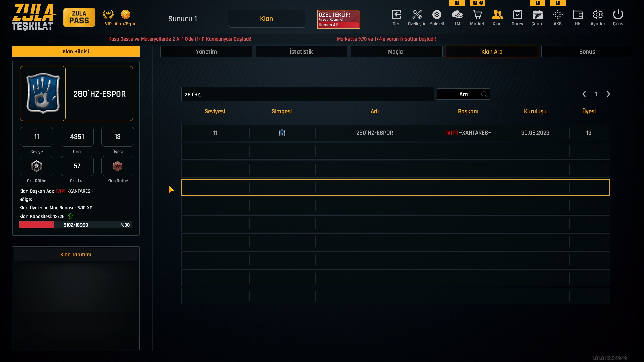Click the Ara search button
Viewport: 644px width, 362px height.
pos(464,94)
